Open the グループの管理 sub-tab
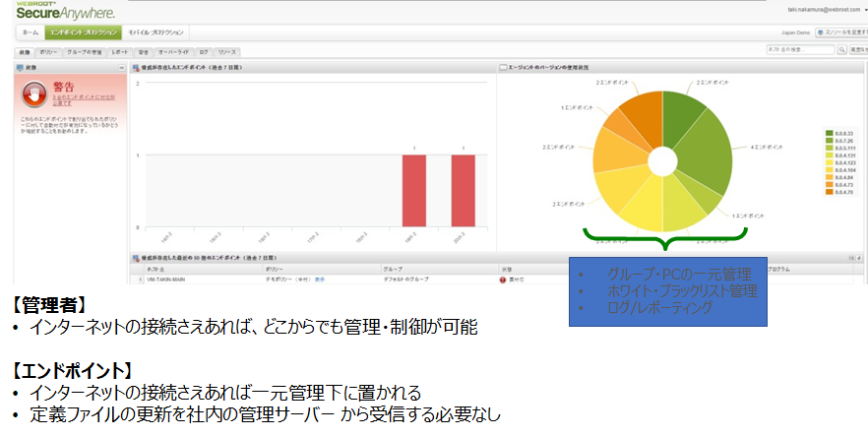The image size is (868, 437). 84,50
